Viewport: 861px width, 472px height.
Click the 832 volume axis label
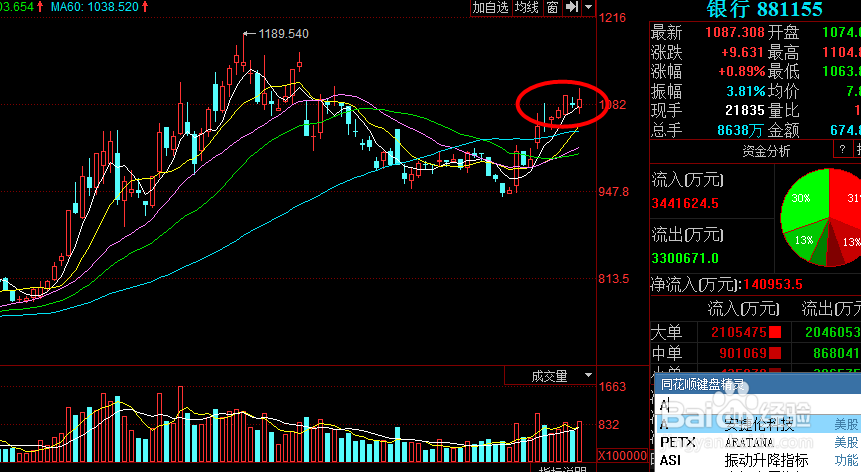point(609,425)
